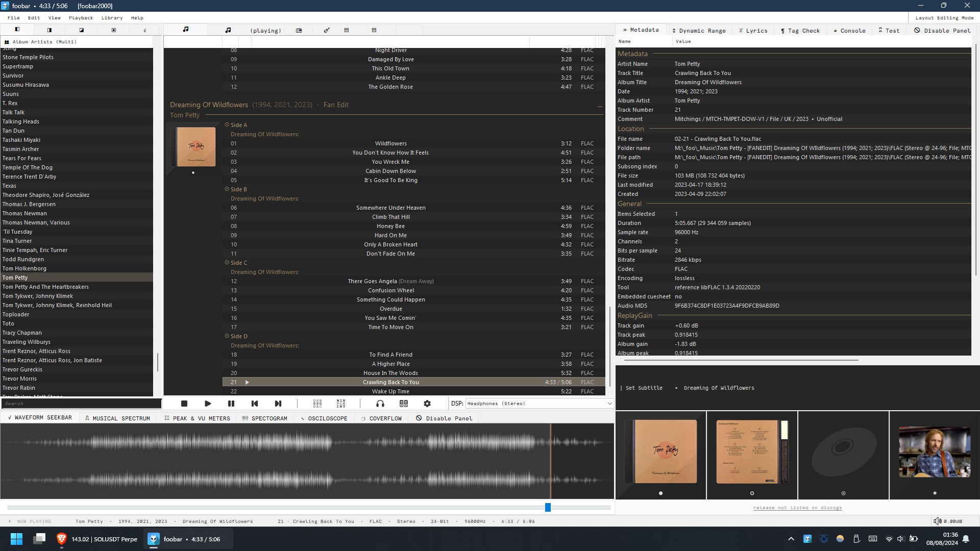The width and height of the screenshot is (980, 551).
Task: Click the speakers icon in toolbar
Action: pos(404,404)
